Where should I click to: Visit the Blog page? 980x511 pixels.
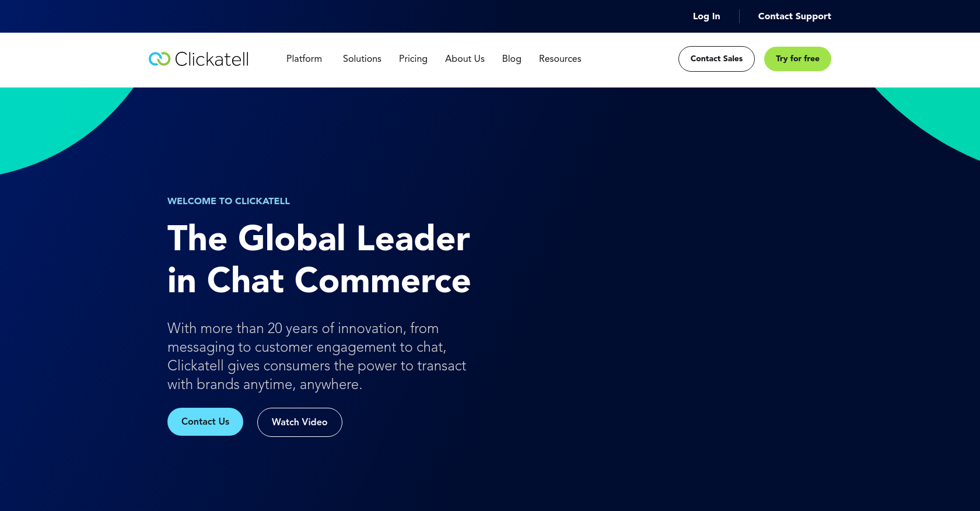[512, 59]
